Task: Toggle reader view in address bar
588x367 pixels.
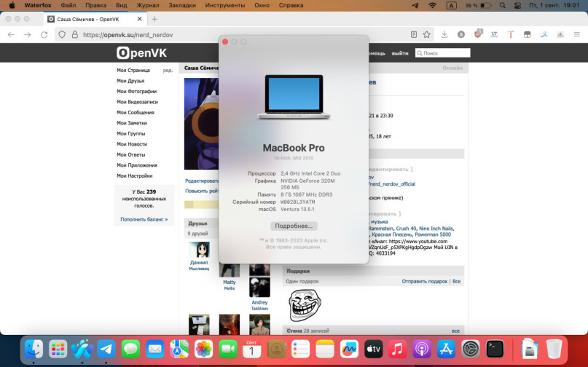Action: (414, 34)
